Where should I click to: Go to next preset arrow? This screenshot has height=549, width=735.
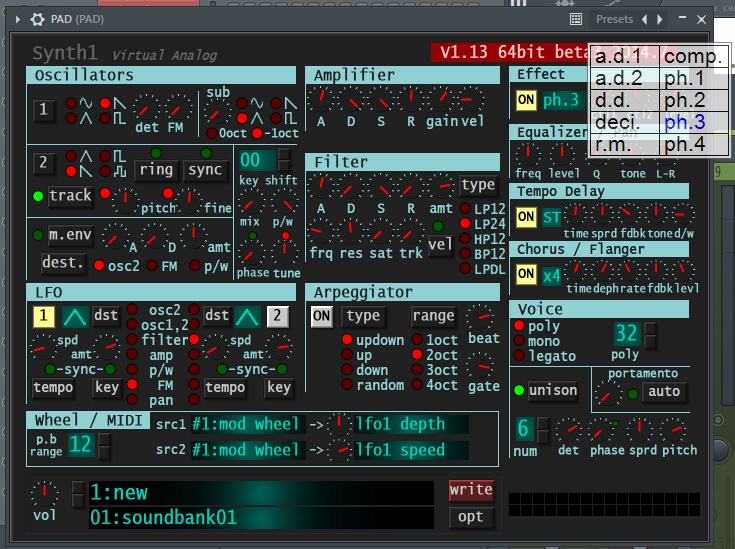click(x=660, y=19)
